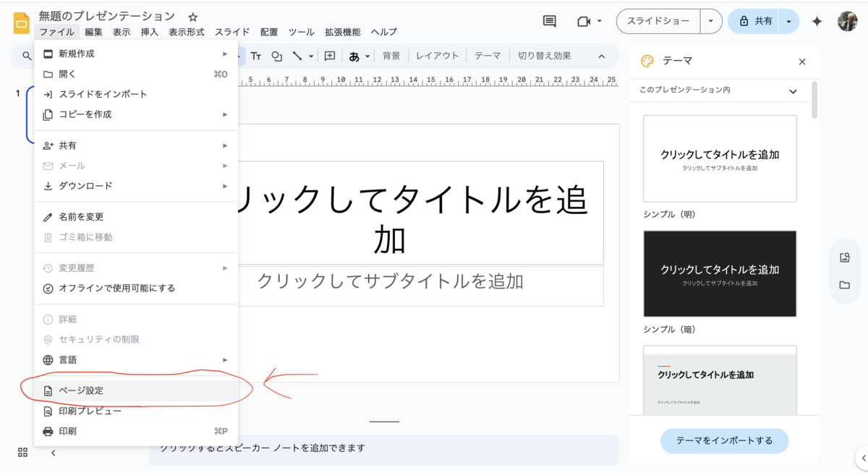
Task: Select the text box tool icon
Action: pyautogui.click(x=255, y=56)
